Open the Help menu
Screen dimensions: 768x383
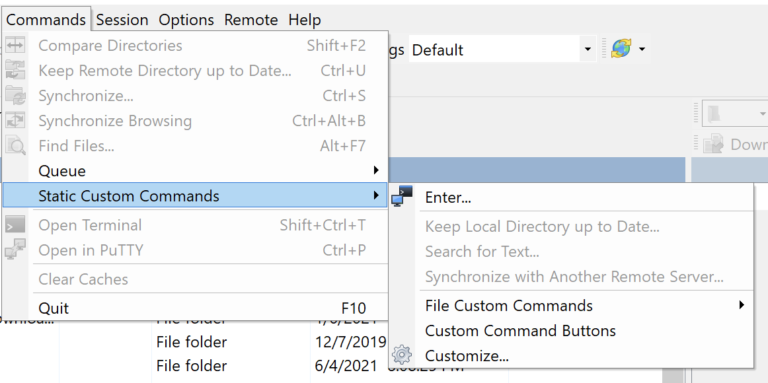pyautogui.click(x=305, y=20)
